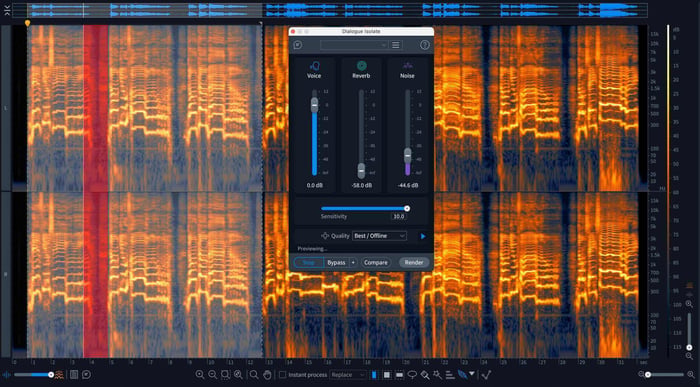
Task: Open the Quality Best / Offline dropdown
Action: click(x=379, y=236)
